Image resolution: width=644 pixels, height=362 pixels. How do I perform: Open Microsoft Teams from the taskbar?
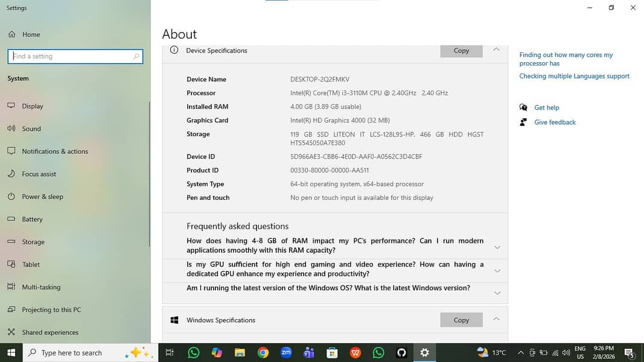pos(309,352)
